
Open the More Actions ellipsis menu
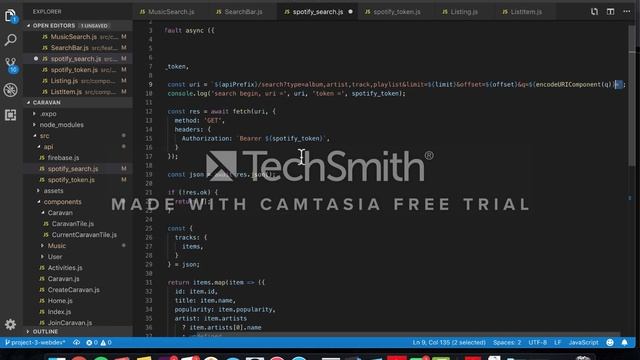[627, 12]
